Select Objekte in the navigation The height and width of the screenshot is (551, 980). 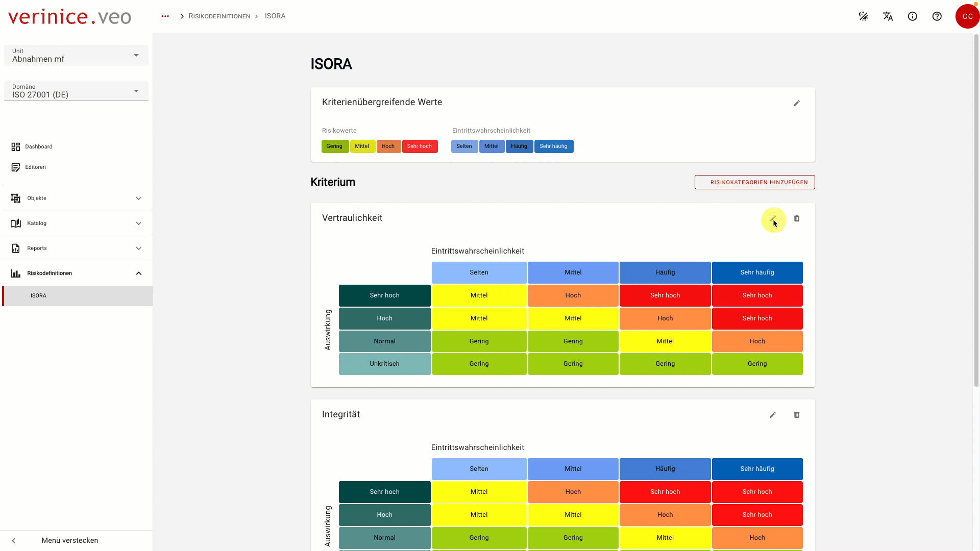tap(77, 198)
